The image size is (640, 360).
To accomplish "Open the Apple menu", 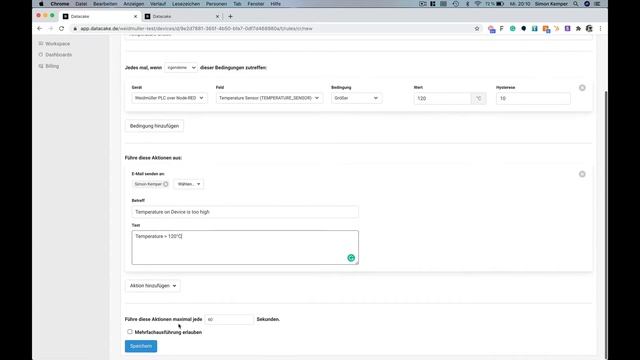I will coord(41,4).
